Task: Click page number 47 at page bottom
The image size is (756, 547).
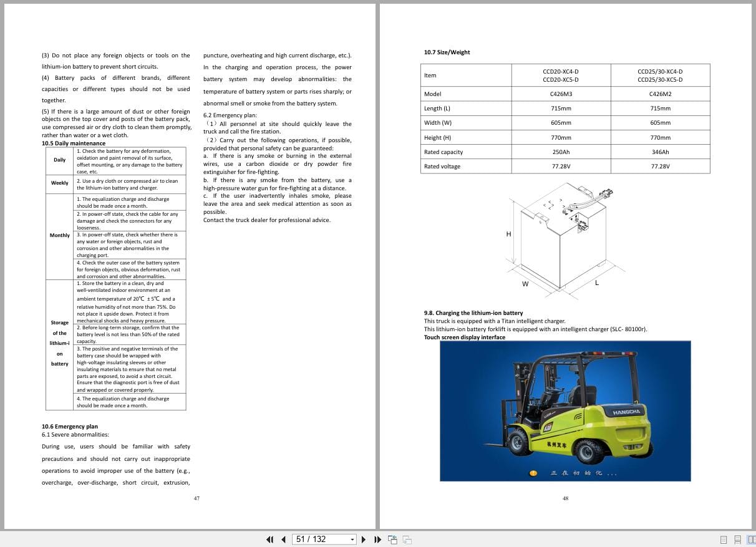Action: click(x=197, y=498)
